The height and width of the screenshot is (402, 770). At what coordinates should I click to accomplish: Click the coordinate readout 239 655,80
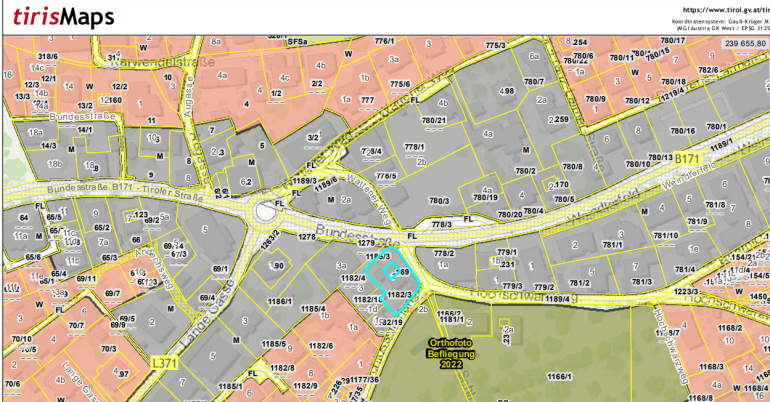[x=744, y=43]
